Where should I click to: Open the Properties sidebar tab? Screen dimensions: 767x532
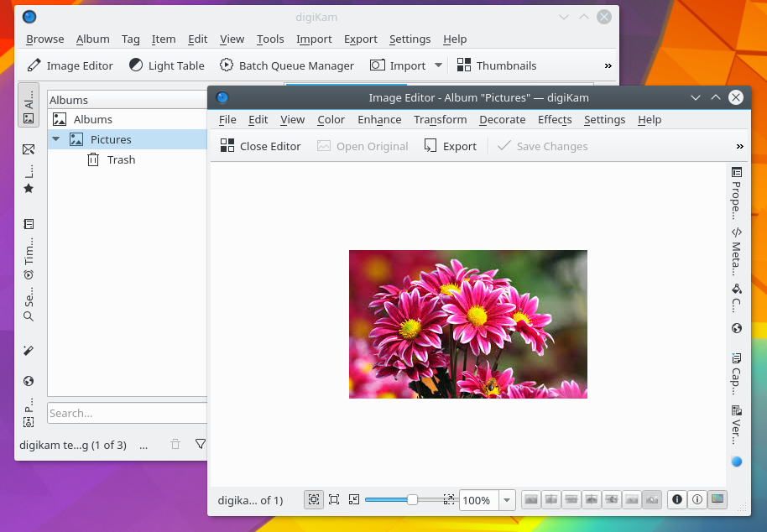pos(736,191)
